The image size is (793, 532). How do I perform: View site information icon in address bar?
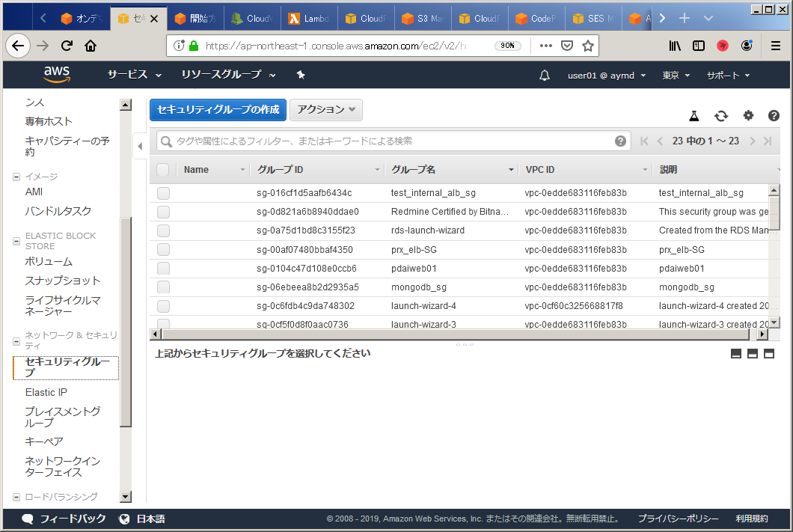coord(179,46)
